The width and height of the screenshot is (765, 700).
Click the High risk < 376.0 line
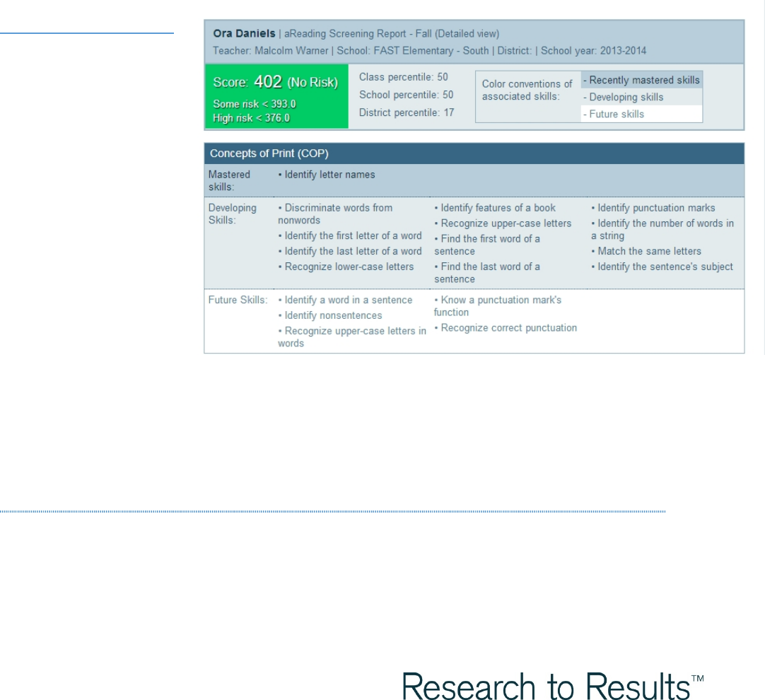click(251, 118)
